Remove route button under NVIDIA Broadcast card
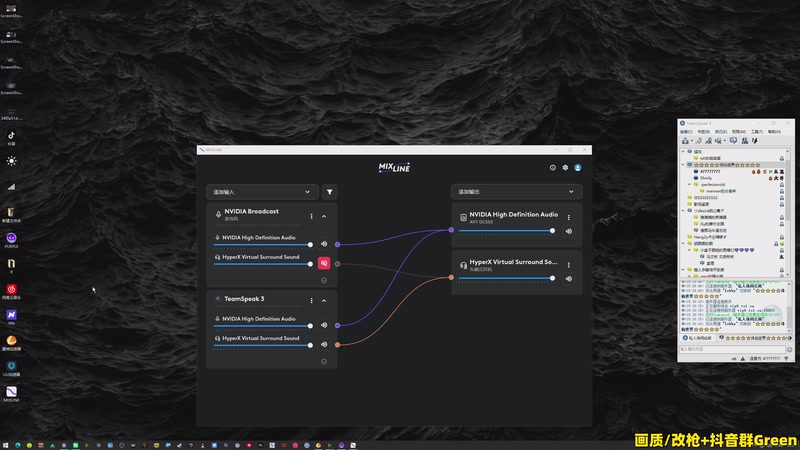Screen dimensions: 800x450 click(324, 280)
